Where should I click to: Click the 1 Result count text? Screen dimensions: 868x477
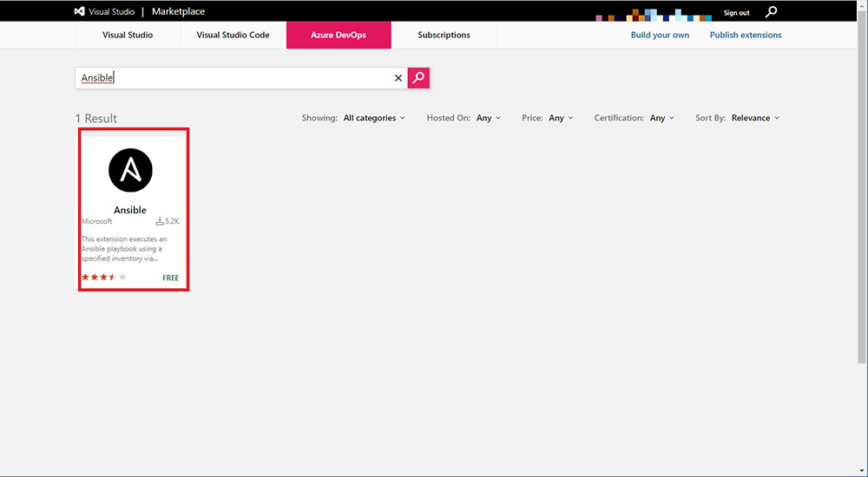pos(96,119)
